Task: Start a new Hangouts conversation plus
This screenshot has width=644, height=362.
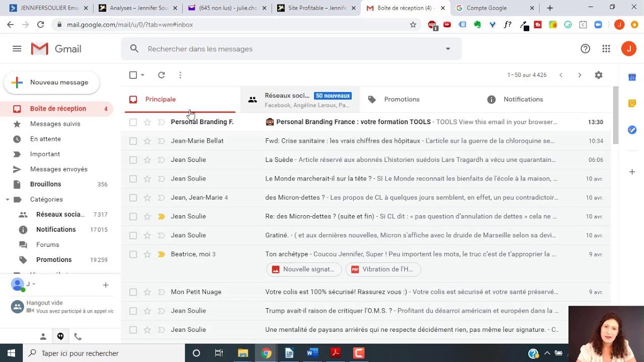Action: click(106, 285)
